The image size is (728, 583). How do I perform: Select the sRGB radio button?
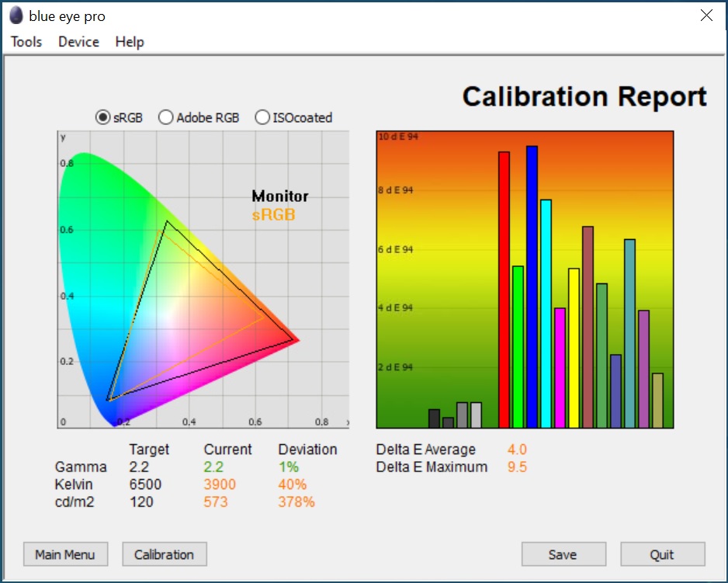point(102,118)
